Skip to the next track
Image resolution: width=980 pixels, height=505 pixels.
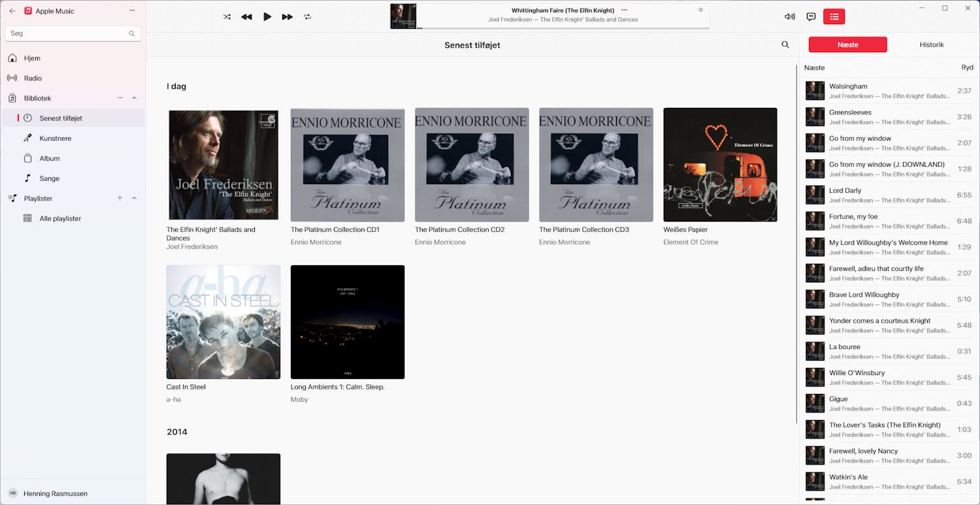(x=287, y=16)
